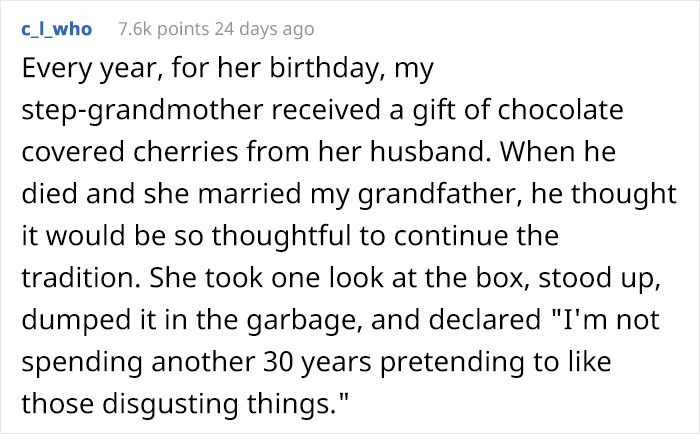Open the c_l_who user profile link
The height and width of the screenshot is (434, 700).
pyautogui.click(x=56, y=28)
